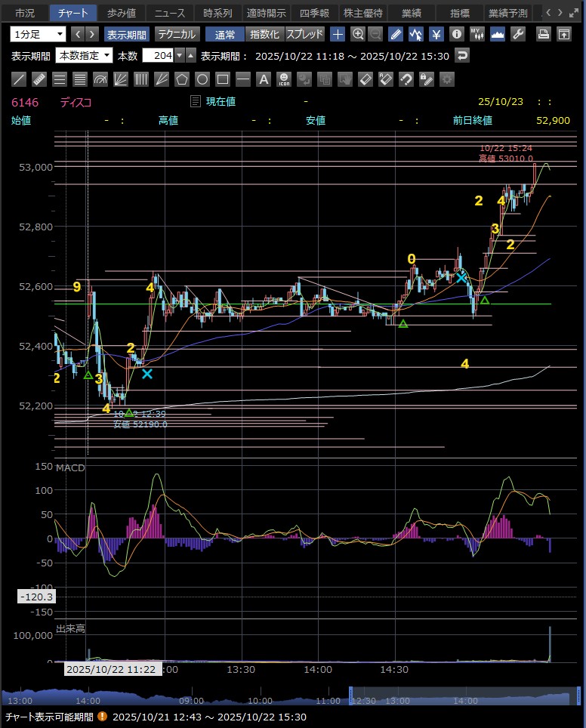
Task: Click the テクニカル button
Action: point(177,34)
